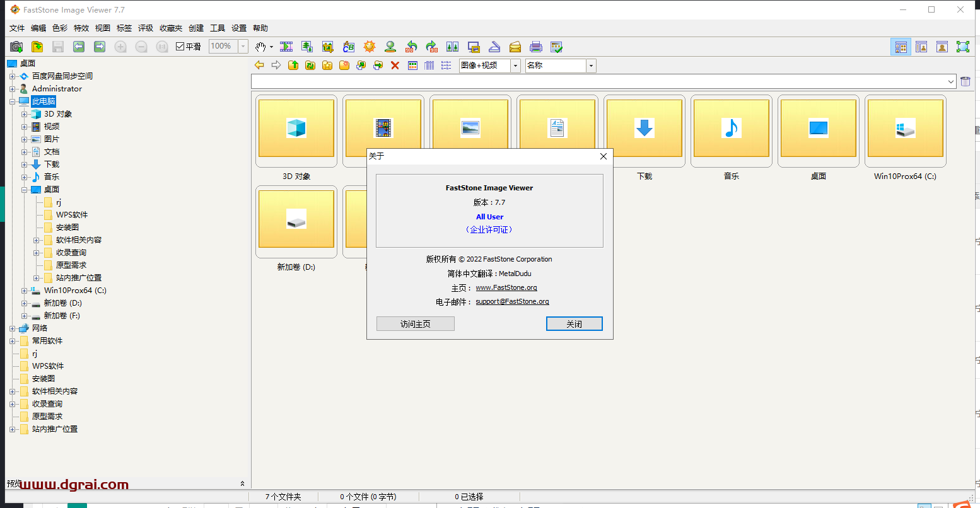Open the CB draw board icon

[x=349, y=47]
